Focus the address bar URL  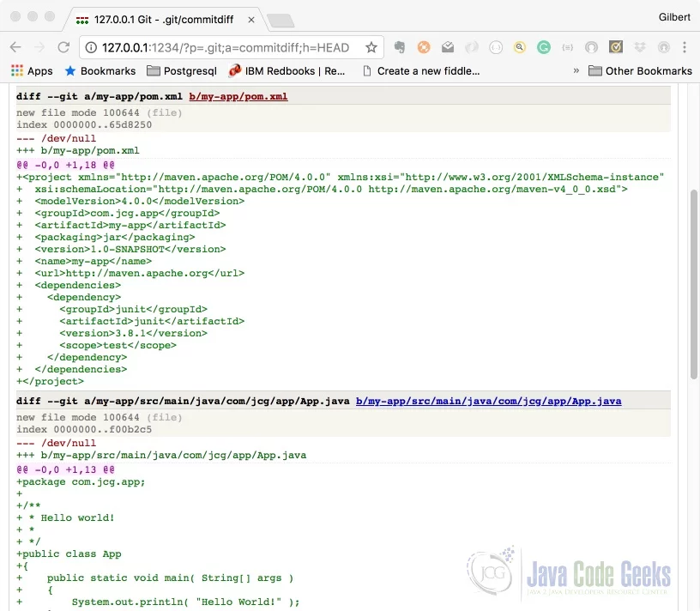pyautogui.click(x=226, y=47)
